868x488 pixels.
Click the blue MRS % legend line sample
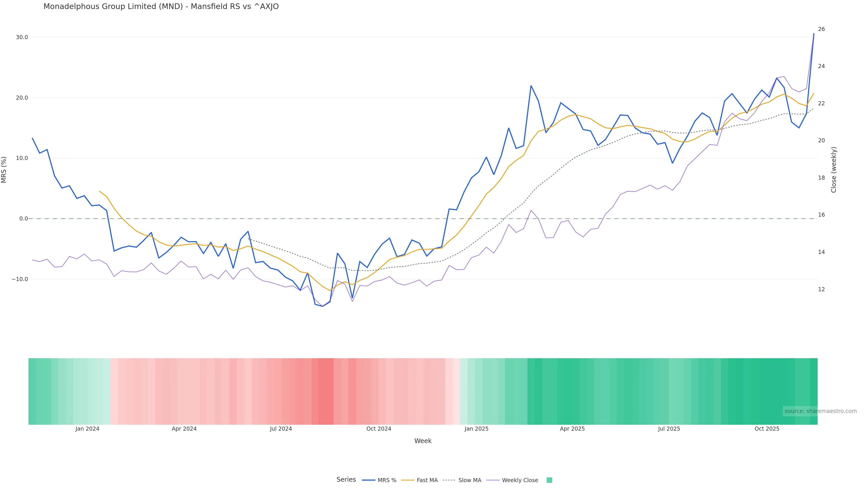(x=368, y=480)
